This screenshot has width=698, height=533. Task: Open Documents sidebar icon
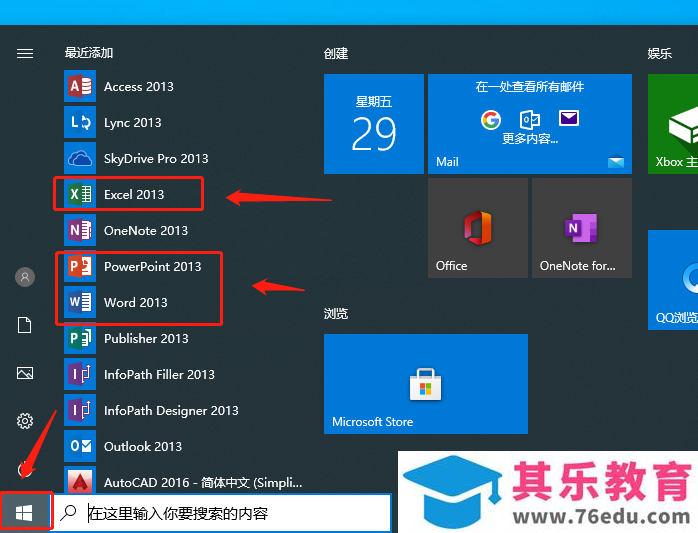pos(24,325)
